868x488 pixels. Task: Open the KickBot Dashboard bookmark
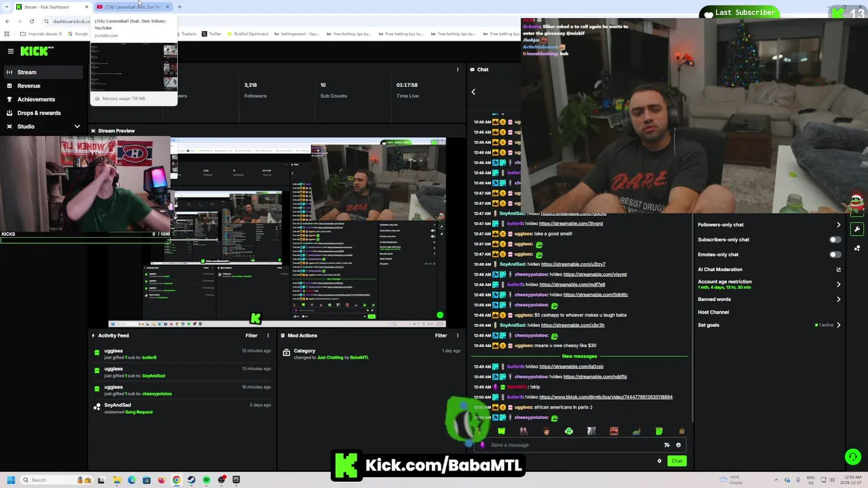point(248,34)
